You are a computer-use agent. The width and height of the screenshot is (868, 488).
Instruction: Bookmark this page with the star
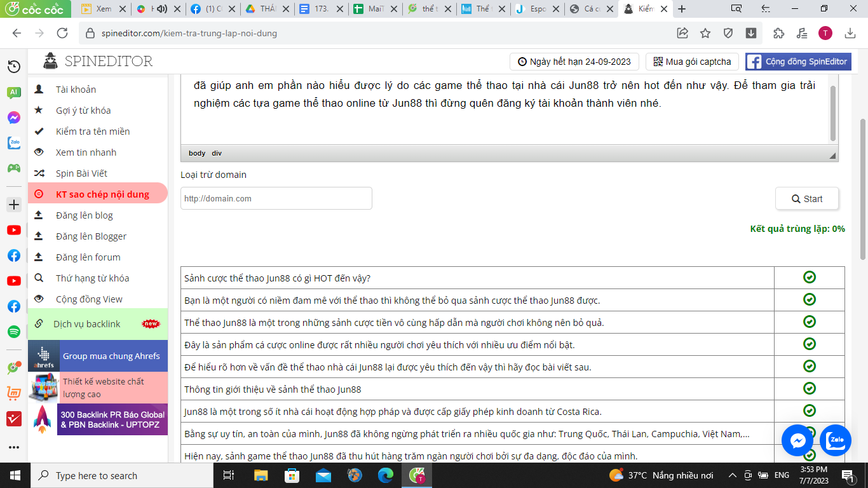tap(705, 33)
